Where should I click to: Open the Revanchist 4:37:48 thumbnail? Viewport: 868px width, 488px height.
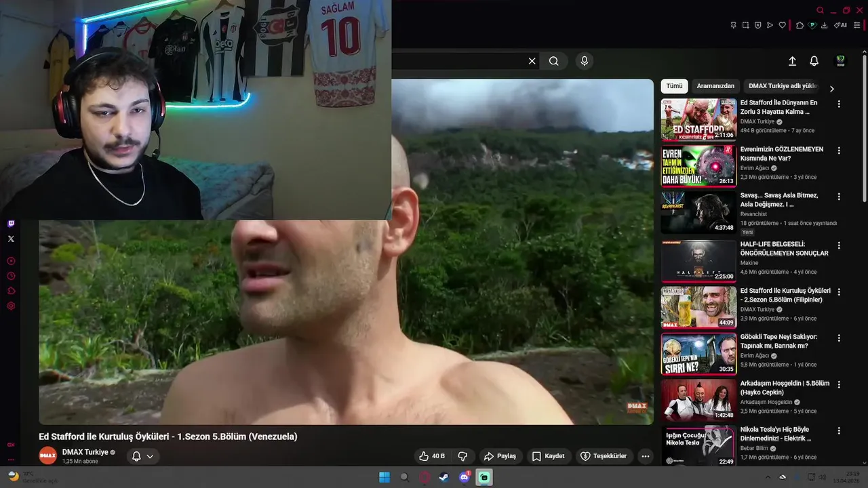click(x=698, y=212)
